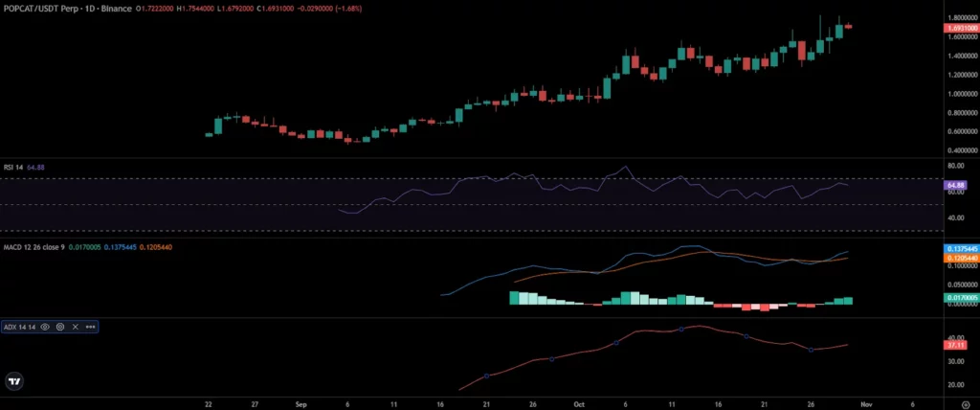Viewport: 980px width, 410px height.
Task: Click the 22 date label on time axis
Action: point(207,404)
